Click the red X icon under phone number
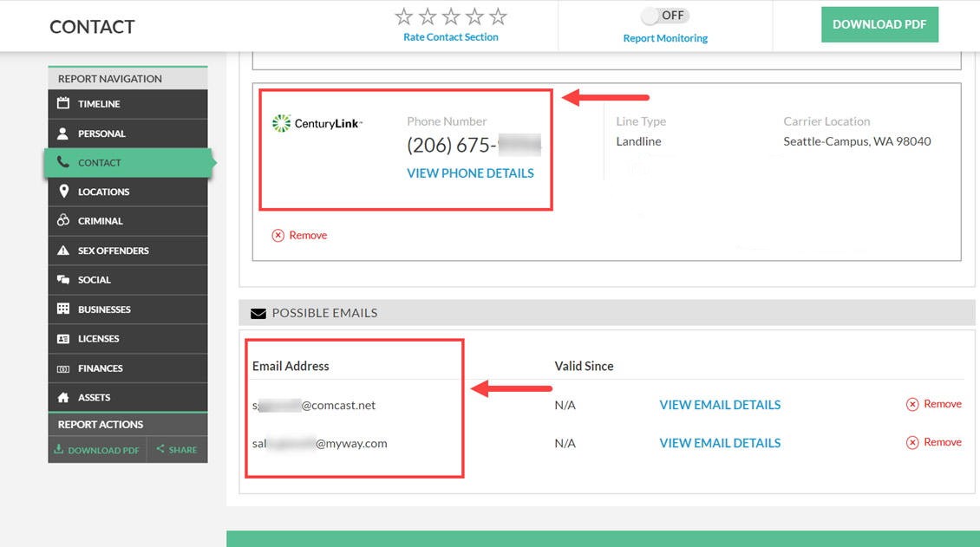Screen dimensions: 980x547 click(278, 236)
